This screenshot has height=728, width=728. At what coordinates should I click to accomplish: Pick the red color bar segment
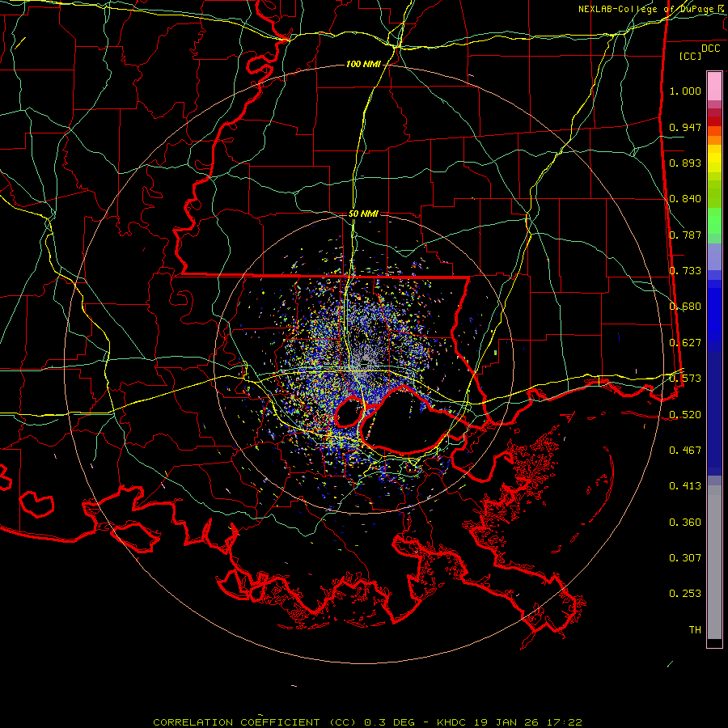[714, 121]
